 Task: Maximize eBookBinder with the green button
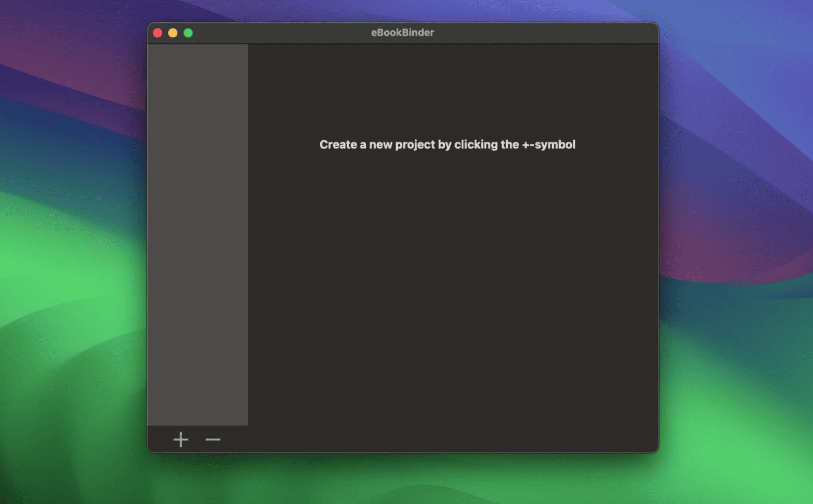coord(188,33)
